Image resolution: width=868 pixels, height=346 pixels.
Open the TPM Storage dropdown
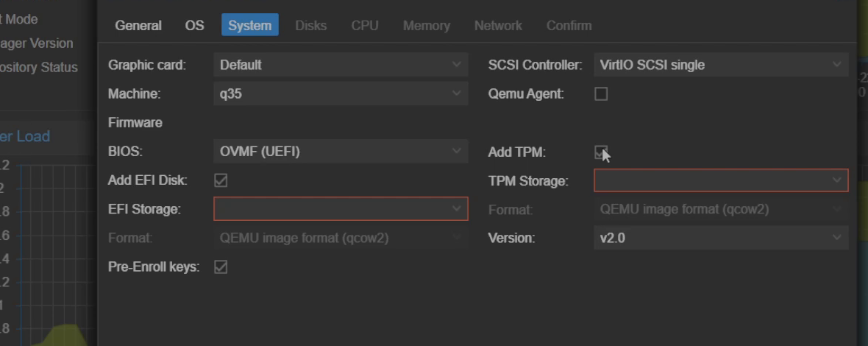coord(721,180)
